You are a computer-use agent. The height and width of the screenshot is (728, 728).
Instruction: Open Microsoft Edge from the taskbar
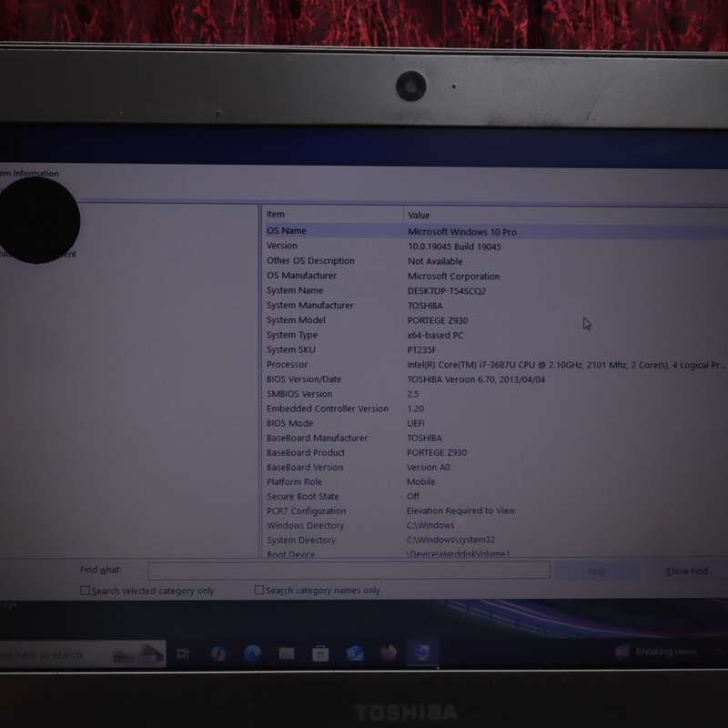[x=253, y=653]
